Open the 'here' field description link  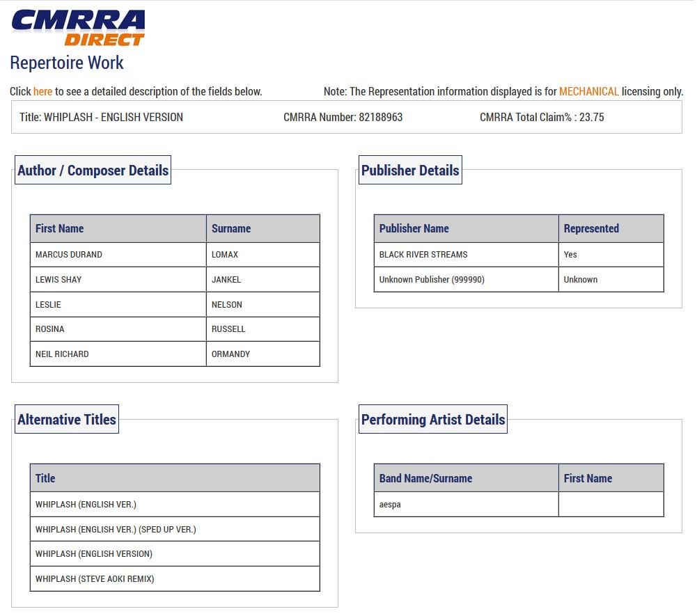click(x=42, y=92)
